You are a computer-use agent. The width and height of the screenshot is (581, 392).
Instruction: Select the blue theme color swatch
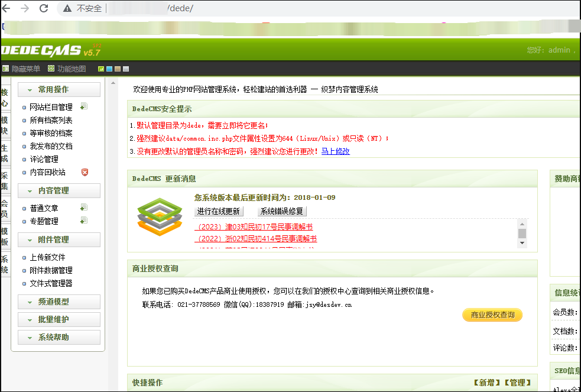click(x=109, y=69)
